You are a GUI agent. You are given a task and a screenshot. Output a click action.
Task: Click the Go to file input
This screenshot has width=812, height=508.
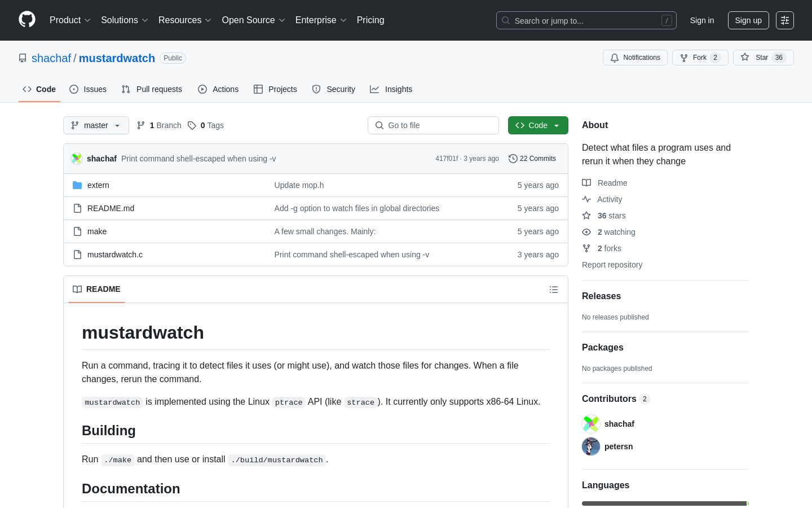pos(433,125)
